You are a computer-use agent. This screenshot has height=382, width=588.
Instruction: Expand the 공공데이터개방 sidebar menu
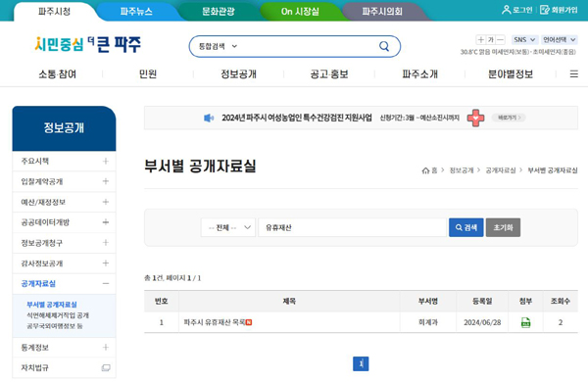(106, 222)
